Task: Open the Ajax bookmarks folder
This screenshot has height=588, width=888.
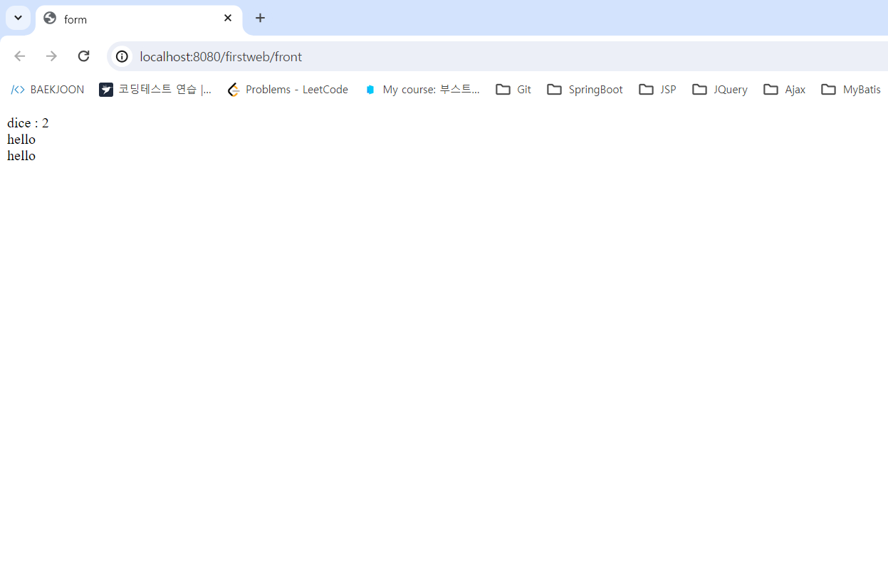Action: [785, 90]
